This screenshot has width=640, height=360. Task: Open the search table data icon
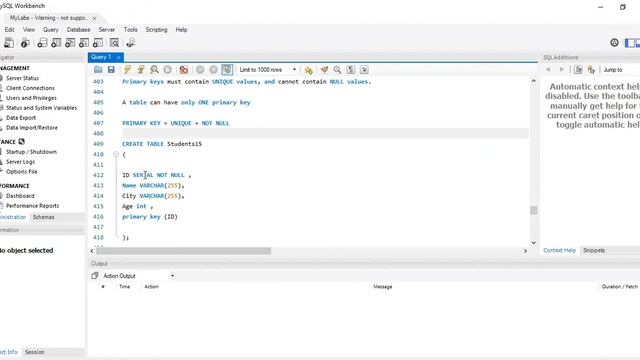click(114, 43)
